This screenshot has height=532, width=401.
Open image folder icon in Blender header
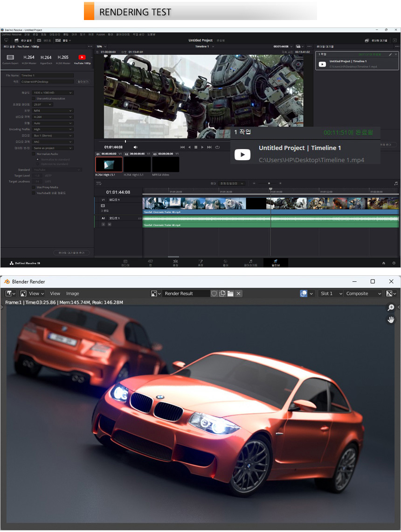click(230, 293)
